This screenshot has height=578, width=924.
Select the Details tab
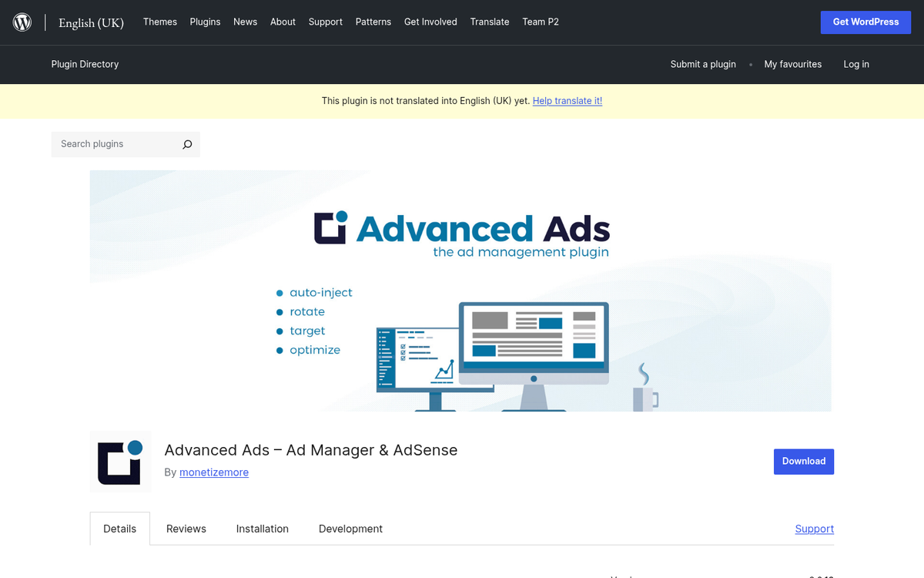pyautogui.click(x=119, y=529)
